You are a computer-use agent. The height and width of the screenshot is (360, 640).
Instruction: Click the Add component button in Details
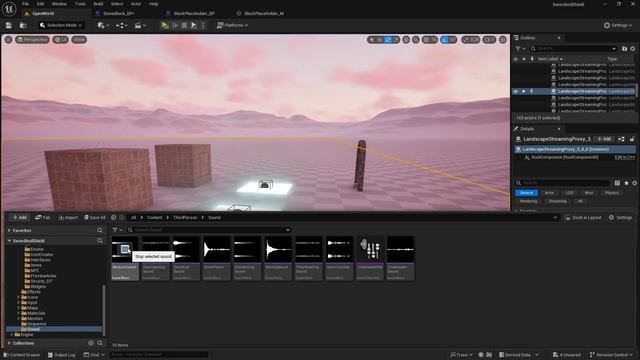tap(604, 139)
